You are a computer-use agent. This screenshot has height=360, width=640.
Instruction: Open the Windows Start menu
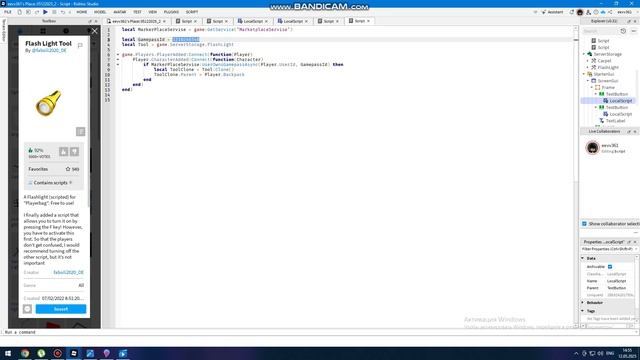tap(8, 353)
